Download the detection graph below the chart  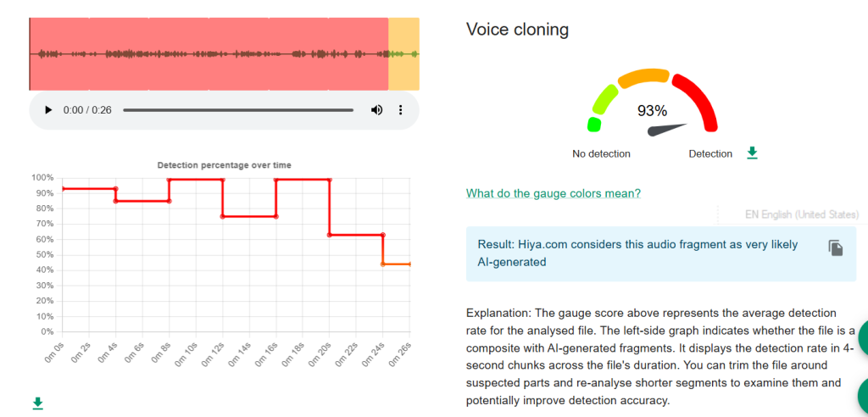pyautogui.click(x=37, y=403)
